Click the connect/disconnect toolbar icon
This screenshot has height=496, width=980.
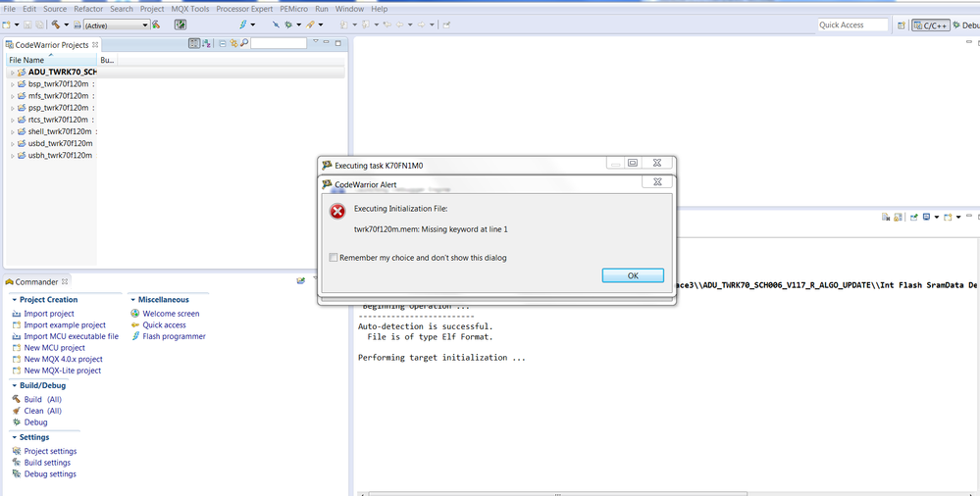(x=276, y=25)
